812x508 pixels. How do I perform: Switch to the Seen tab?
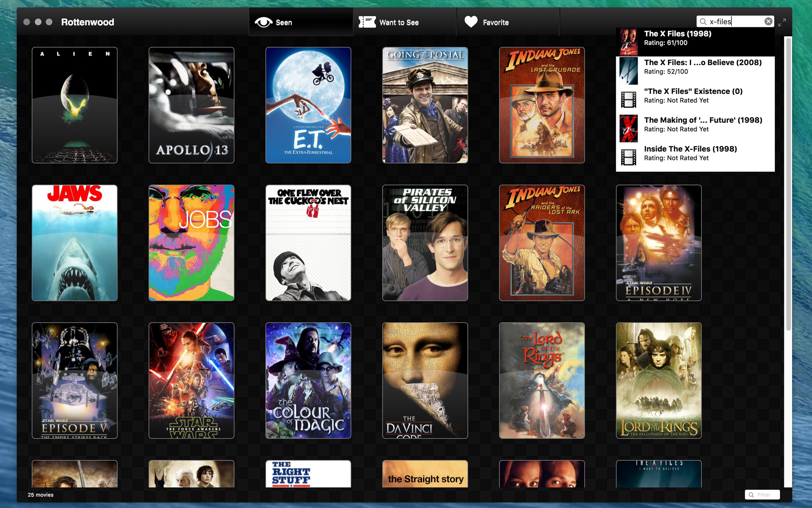pos(301,22)
